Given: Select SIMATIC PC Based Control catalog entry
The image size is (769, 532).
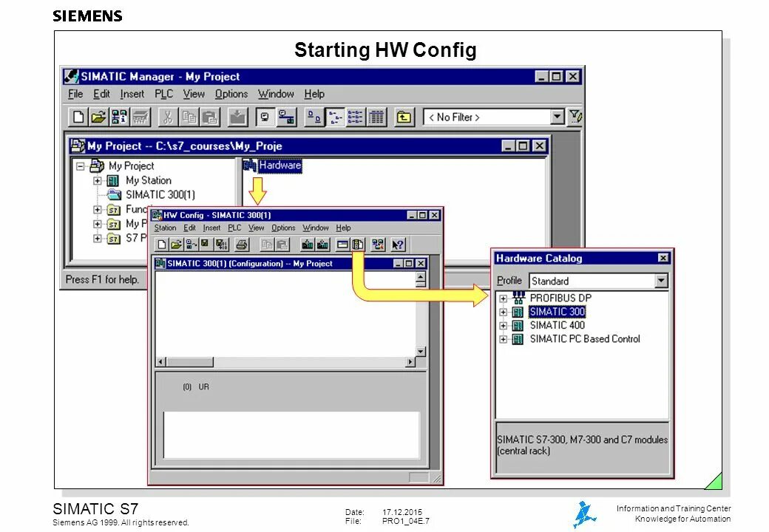Looking at the screenshot, I should tap(585, 339).
